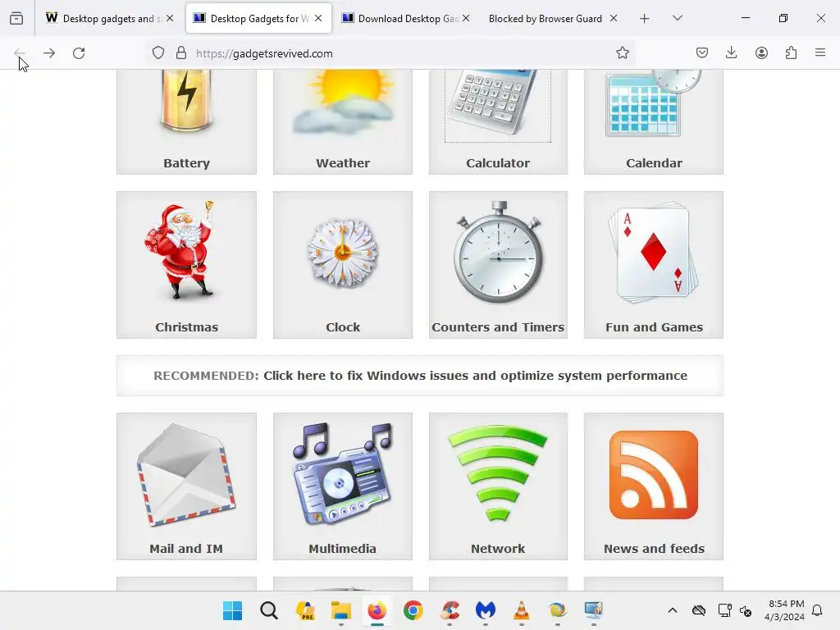The image size is (840, 630).
Task: Open the Multimedia gadgets category
Action: coord(343,486)
